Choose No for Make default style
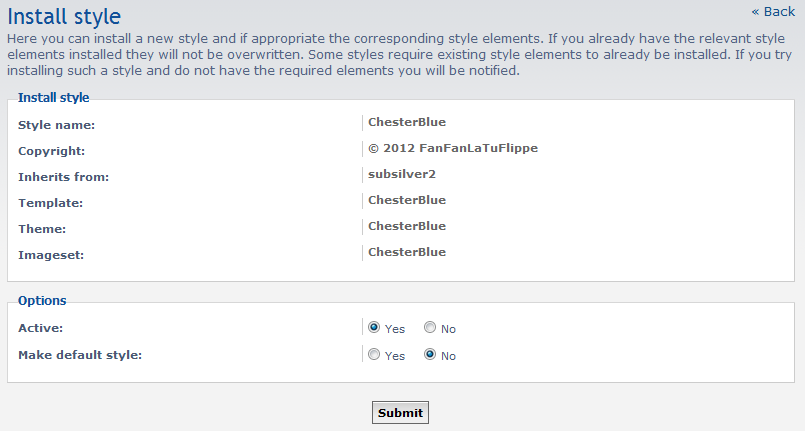This screenshot has height=431, width=805. tap(430, 355)
